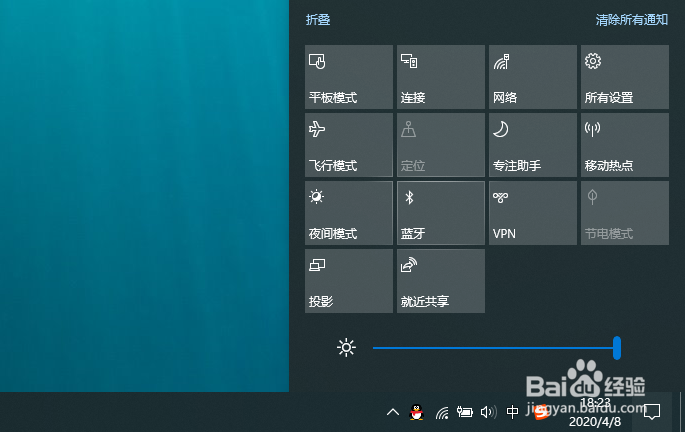The width and height of the screenshot is (685, 432).
Task: Open the action center notification icon
Action: [652, 412]
